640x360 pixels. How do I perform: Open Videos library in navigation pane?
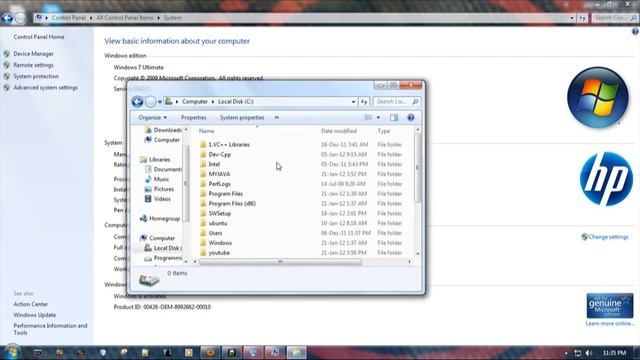click(158, 199)
